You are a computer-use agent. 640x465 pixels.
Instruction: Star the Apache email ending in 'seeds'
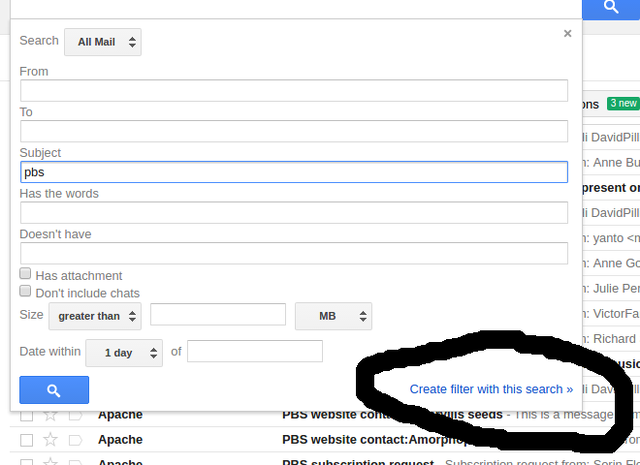[x=50, y=414]
